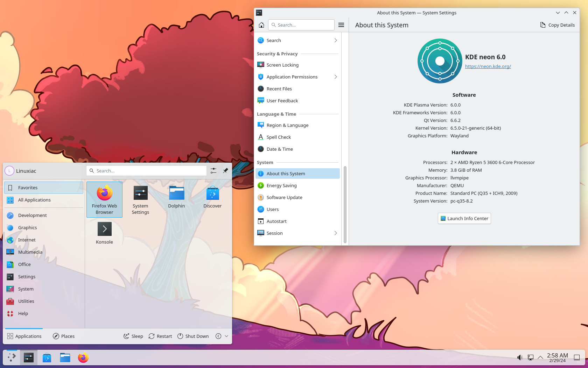Image resolution: width=588 pixels, height=368 pixels.
Task: Open Autostart settings
Action: 297,221
